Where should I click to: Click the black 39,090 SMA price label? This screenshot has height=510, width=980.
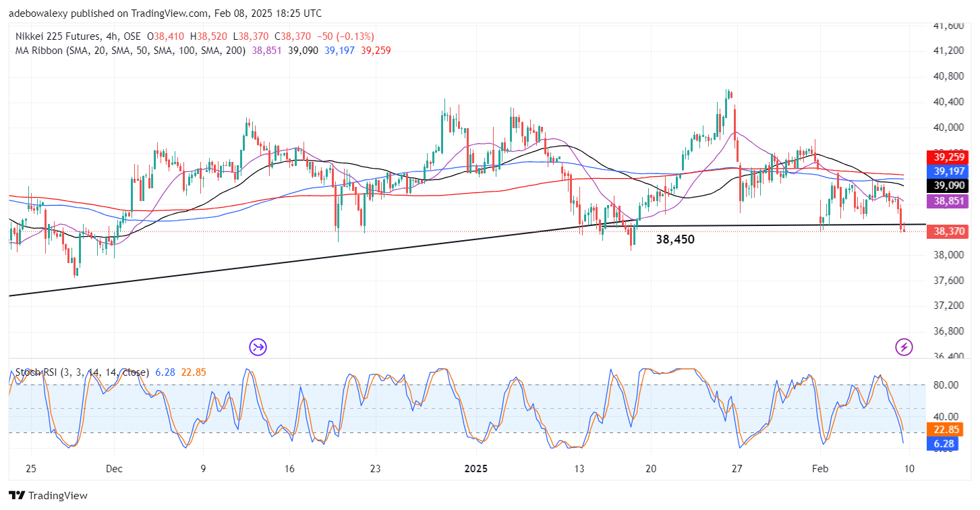948,186
